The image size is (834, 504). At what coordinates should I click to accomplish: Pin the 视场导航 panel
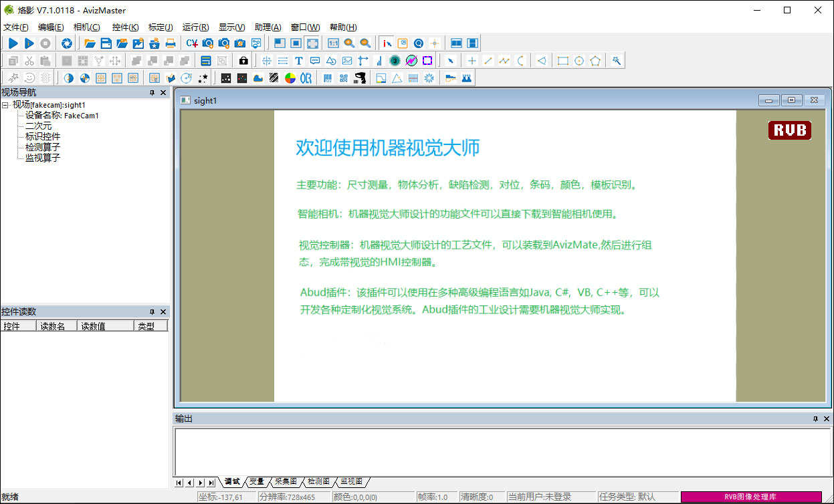152,92
